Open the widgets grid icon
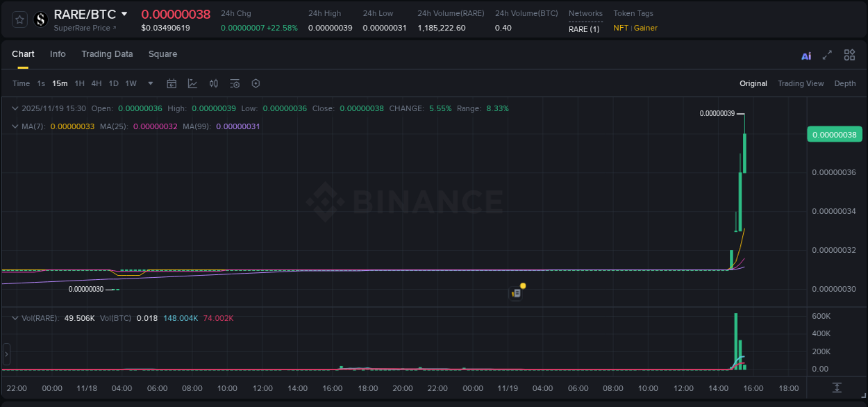Image resolution: width=868 pixels, height=407 pixels. click(849, 54)
